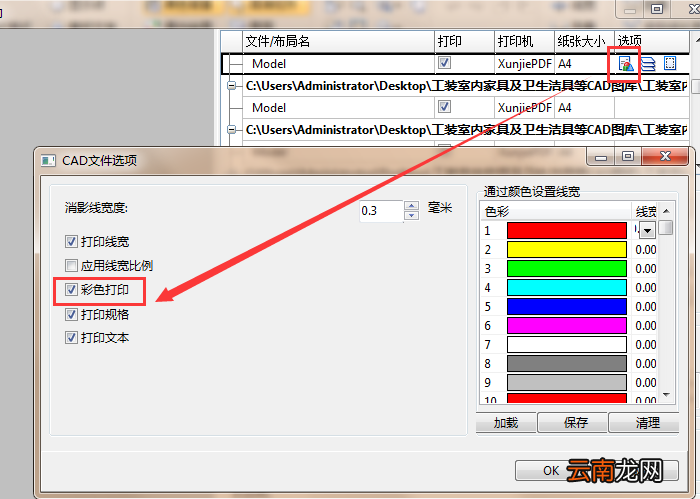Click 文件/布局名 column header
700x499 pixels.
click(338, 42)
